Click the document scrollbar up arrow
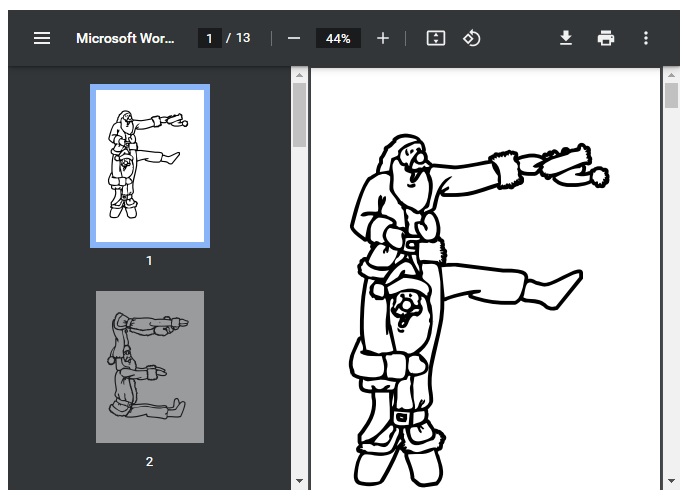691x502 pixels. click(x=671, y=74)
